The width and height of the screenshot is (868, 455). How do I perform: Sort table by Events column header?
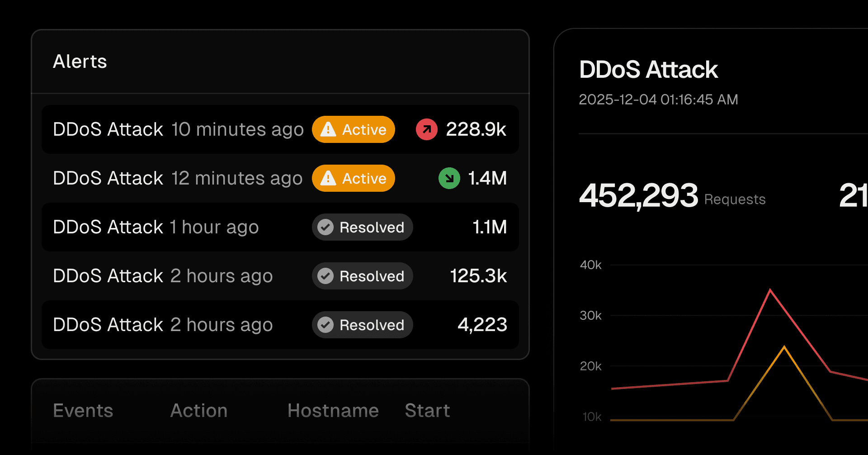click(83, 411)
